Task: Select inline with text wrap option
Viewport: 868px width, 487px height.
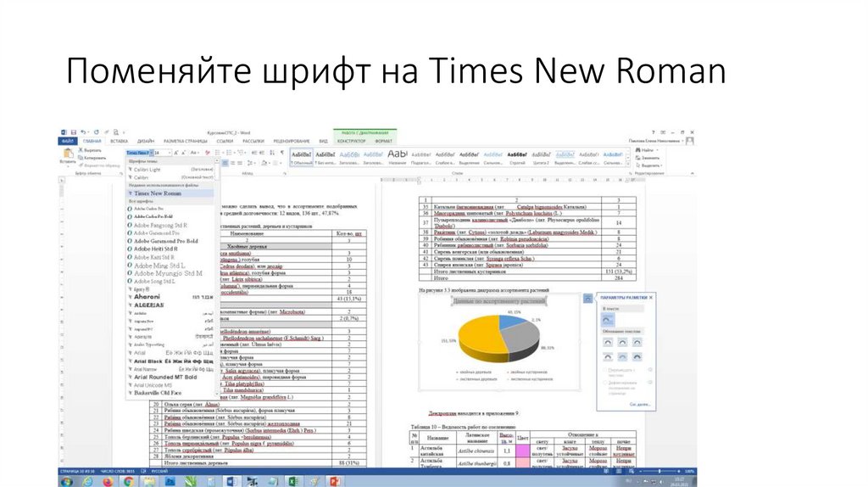Action: 608,319
